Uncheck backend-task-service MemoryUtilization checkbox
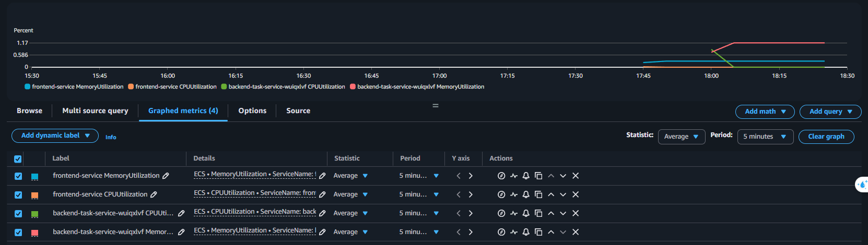This screenshot has height=245, width=868. tap(18, 232)
